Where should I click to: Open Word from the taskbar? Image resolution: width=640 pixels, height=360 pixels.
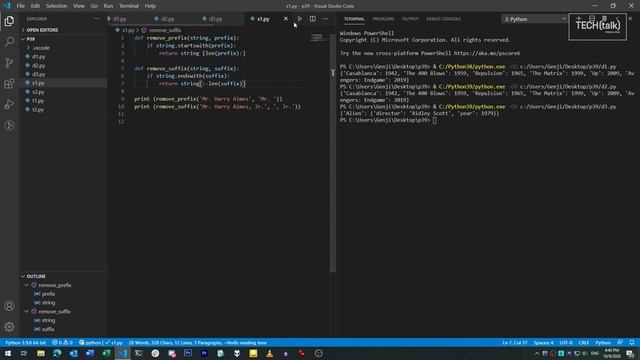[x=90, y=353]
